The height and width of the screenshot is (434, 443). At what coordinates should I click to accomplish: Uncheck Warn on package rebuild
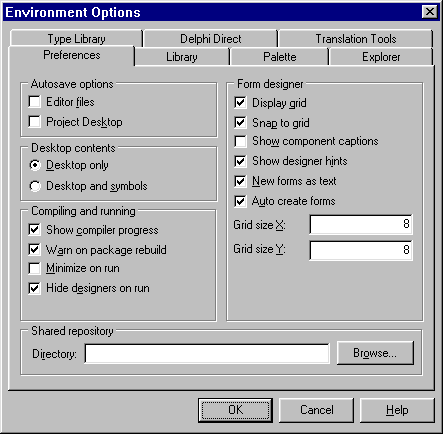click(x=35, y=249)
